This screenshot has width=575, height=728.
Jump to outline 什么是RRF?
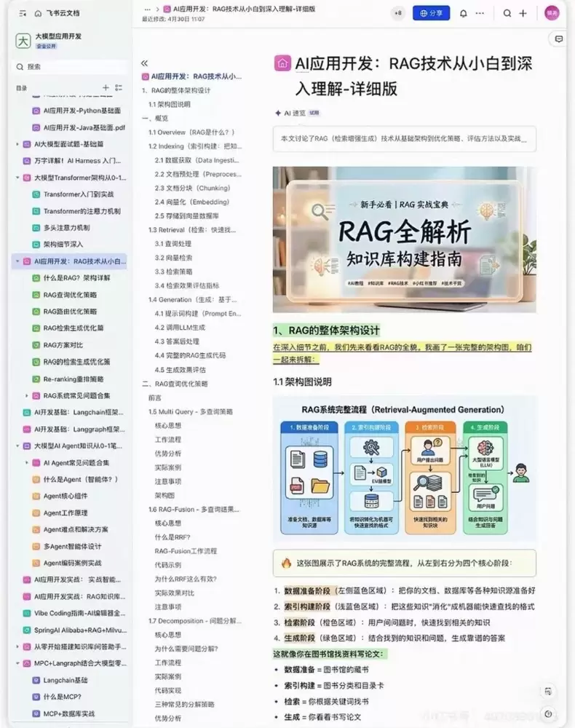coord(172,537)
